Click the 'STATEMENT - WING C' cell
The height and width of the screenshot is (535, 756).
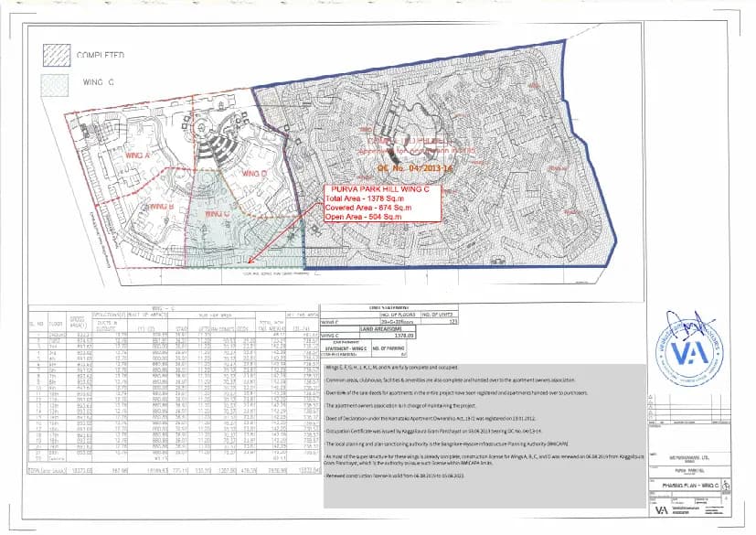click(346, 348)
